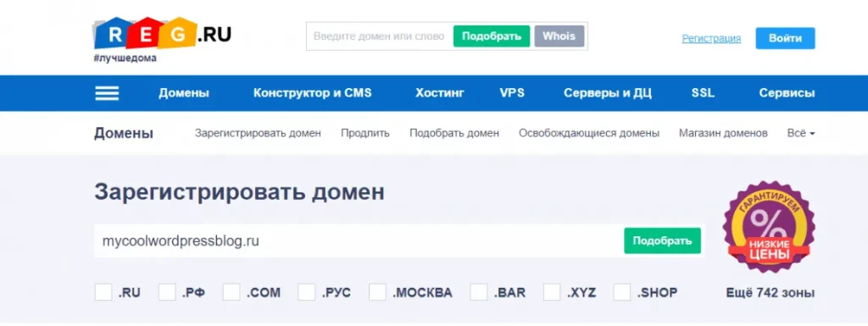Go to Зарегистрировать домен submenu link
This screenshot has width=868, height=326.
[x=258, y=133]
